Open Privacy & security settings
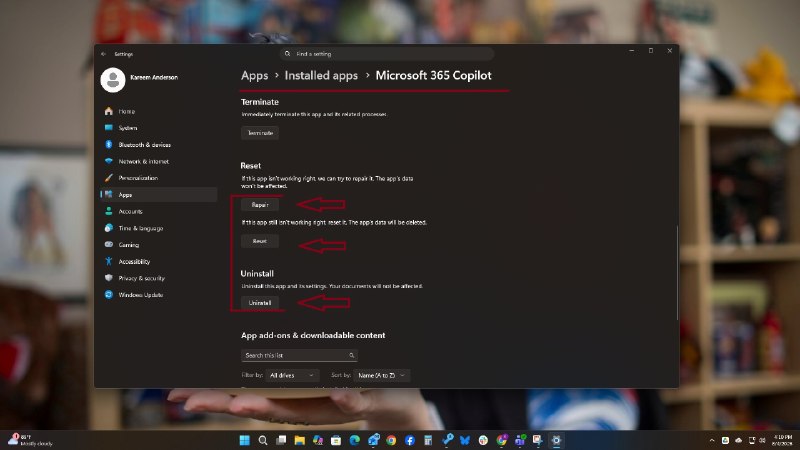The width and height of the screenshot is (800, 450). pyautogui.click(x=159, y=278)
